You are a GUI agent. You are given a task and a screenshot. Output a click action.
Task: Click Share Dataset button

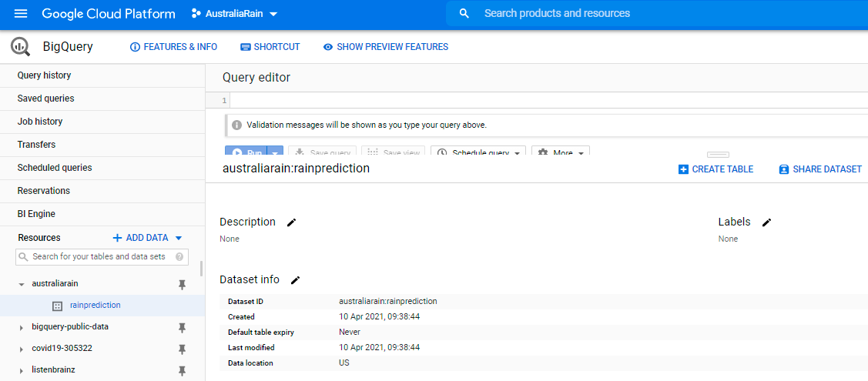point(820,169)
